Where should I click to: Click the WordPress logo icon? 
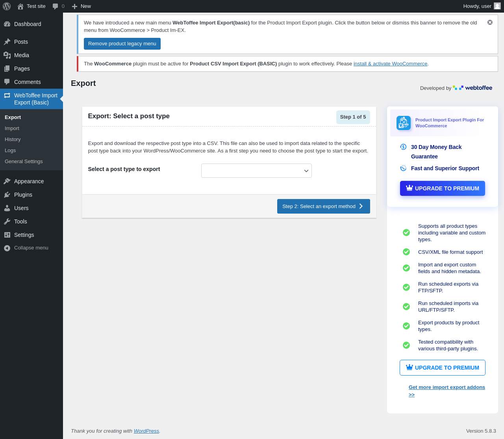pyautogui.click(x=7, y=6)
